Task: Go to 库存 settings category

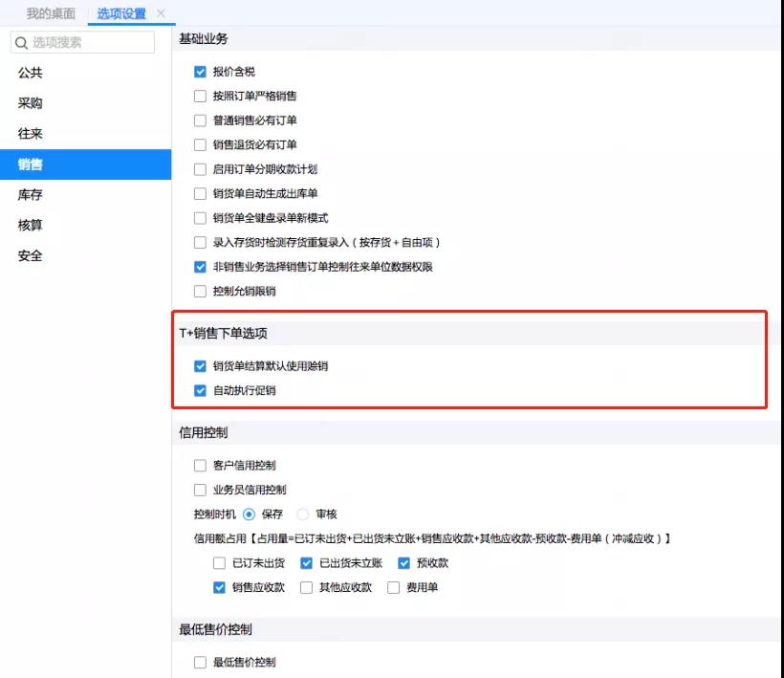Action: [x=31, y=195]
